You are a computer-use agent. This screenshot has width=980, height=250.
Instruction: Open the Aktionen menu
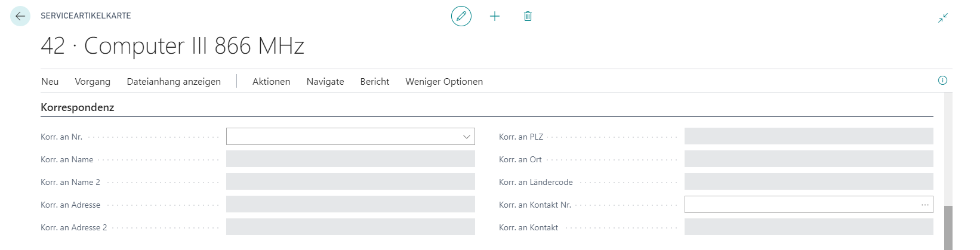(272, 82)
